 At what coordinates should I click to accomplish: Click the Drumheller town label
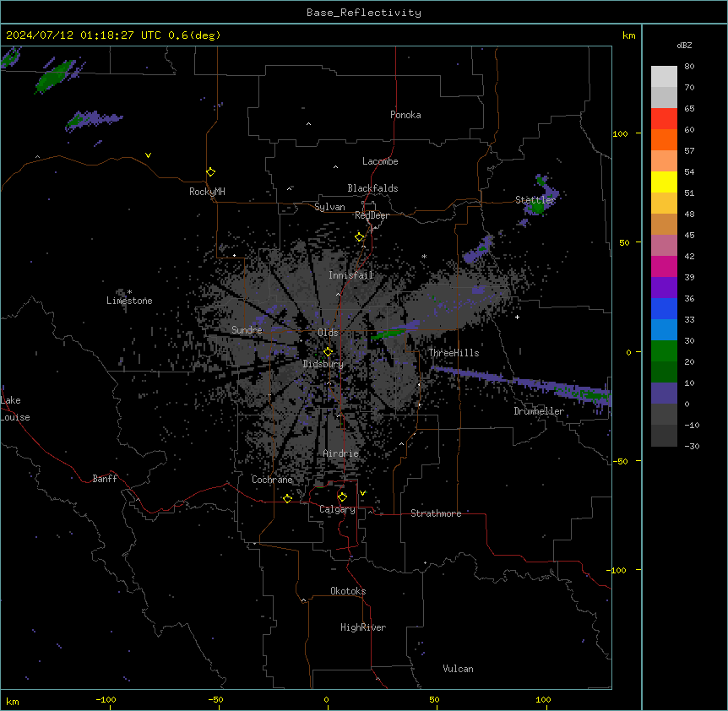point(539,411)
